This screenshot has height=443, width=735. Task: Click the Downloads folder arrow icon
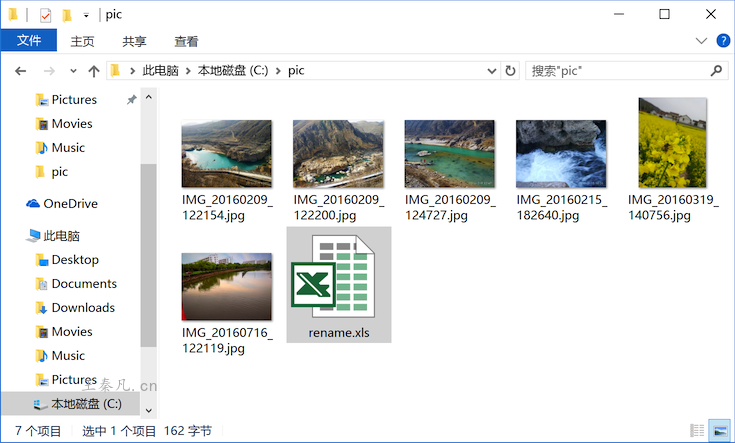42,308
